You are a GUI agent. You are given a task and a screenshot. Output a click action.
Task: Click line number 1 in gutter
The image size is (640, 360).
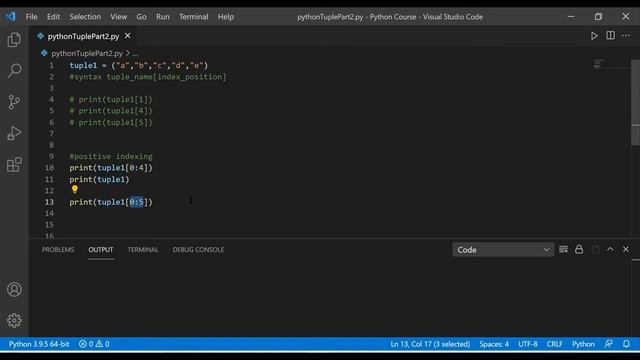tap(51, 65)
